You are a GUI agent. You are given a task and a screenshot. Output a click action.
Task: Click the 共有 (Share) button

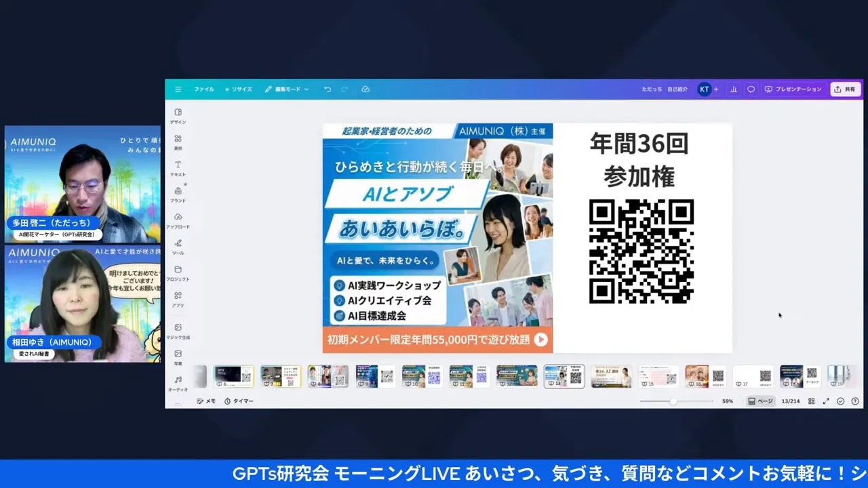coord(845,89)
